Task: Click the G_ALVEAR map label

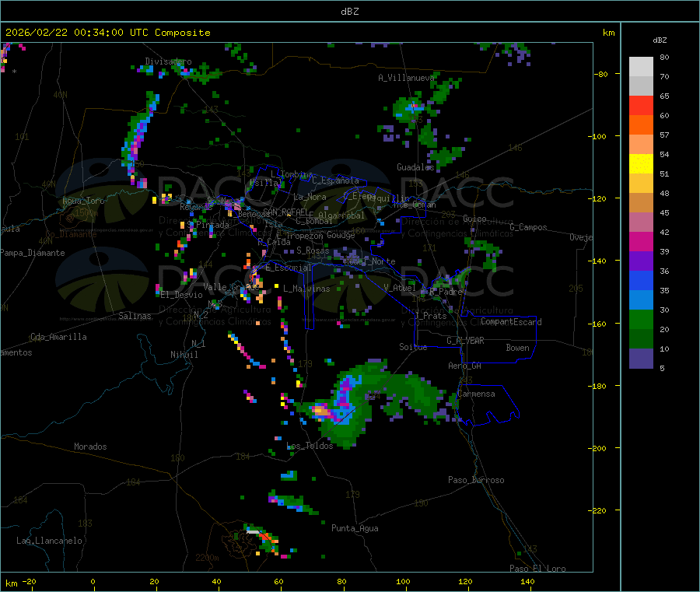Action: [465, 341]
